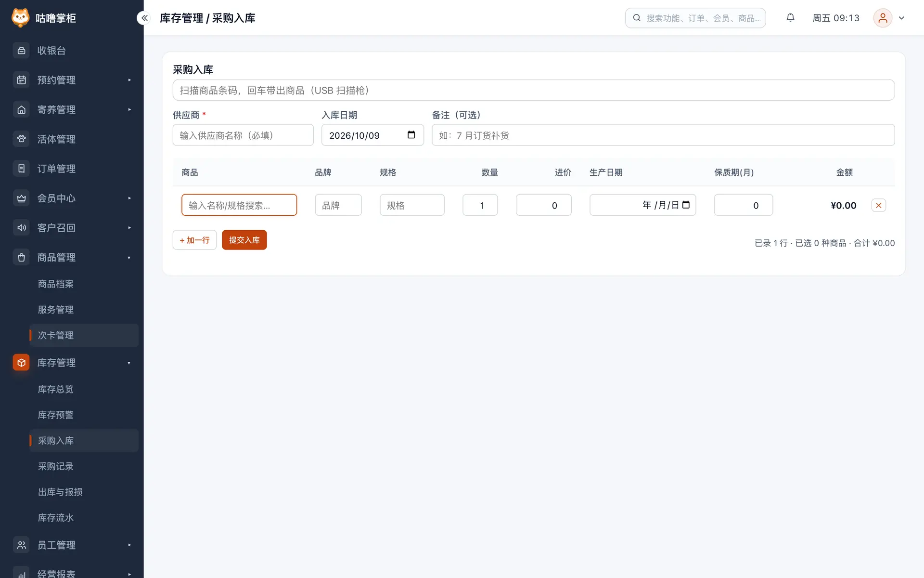Open calendar picker for 生产日期
Image resolution: width=924 pixels, height=578 pixels.
(686, 205)
